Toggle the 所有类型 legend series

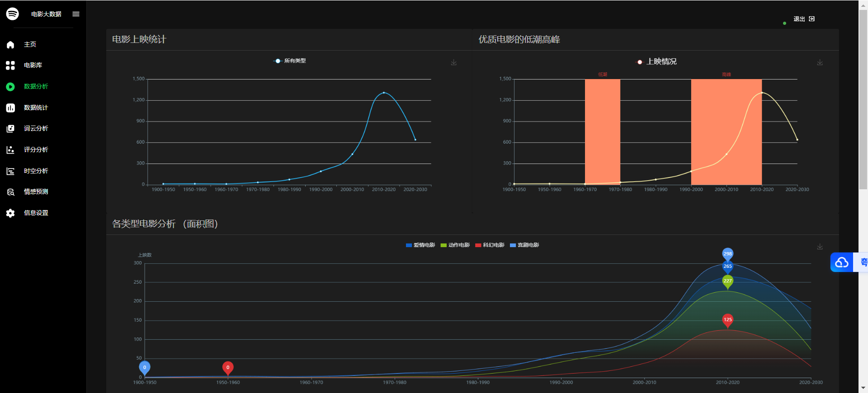click(290, 61)
